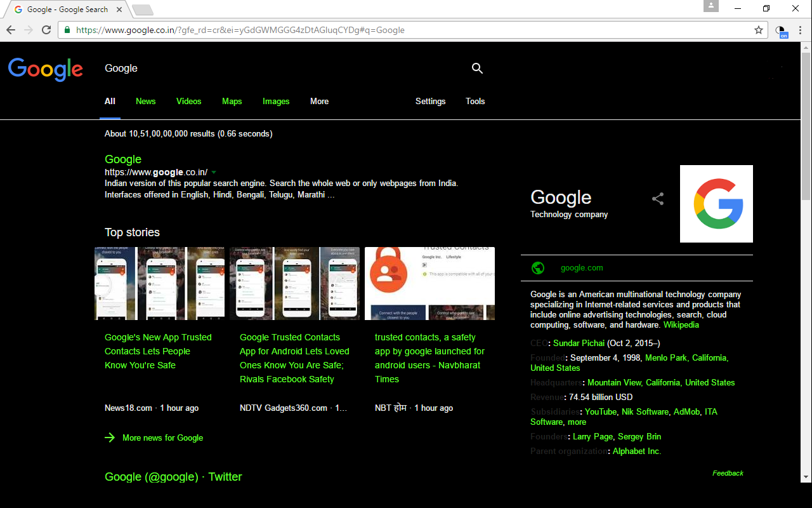
Task: Click the arrow icon beside More news
Action: click(x=110, y=438)
